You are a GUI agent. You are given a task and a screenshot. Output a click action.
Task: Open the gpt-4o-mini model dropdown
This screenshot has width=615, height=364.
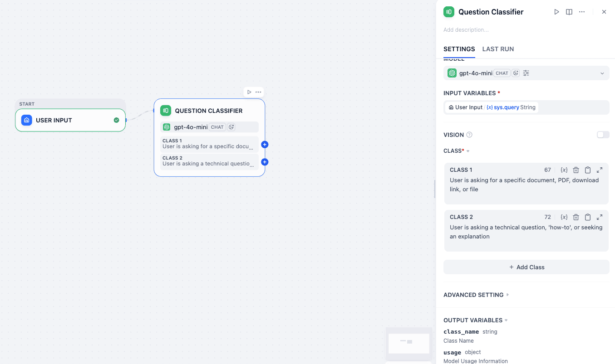(x=602, y=73)
